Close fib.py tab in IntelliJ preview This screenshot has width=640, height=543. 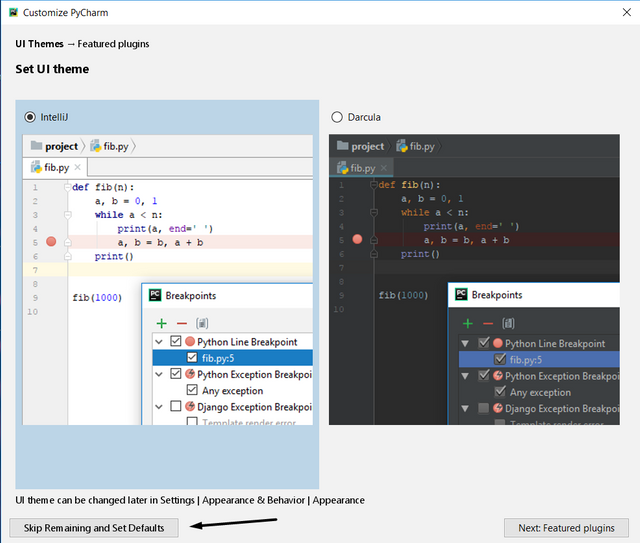point(78,167)
